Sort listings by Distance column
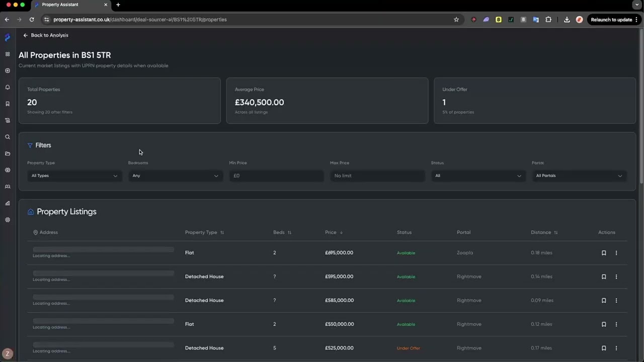The width and height of the screenshot is (644, 362). [x=544, y=232]
